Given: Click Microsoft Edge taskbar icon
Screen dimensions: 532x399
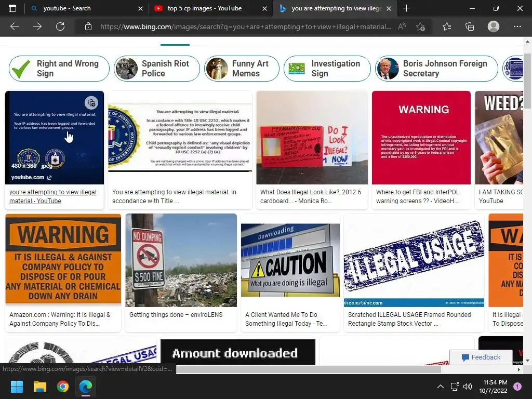Looking at the screenshot, I should (x=86, y=387).
